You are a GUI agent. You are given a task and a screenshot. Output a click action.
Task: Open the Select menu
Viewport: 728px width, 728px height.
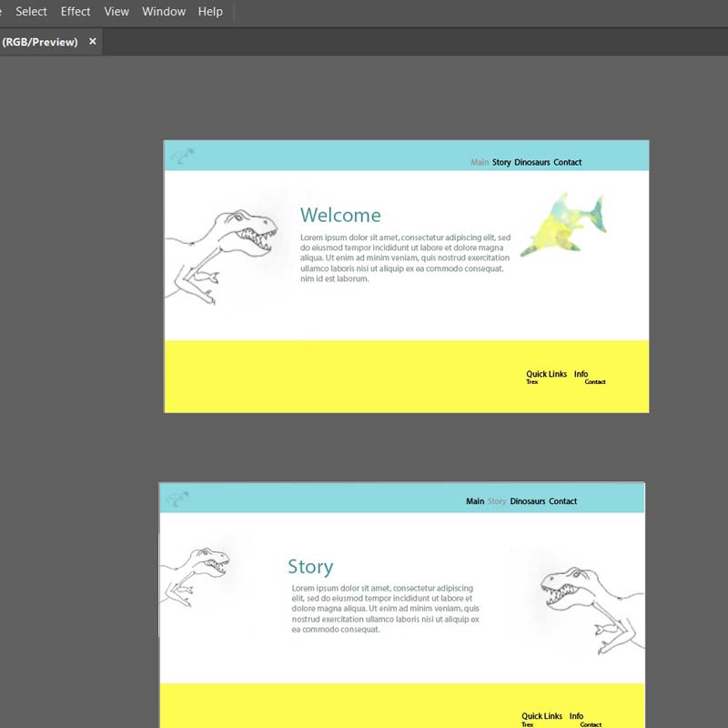[x=31, y=12]
